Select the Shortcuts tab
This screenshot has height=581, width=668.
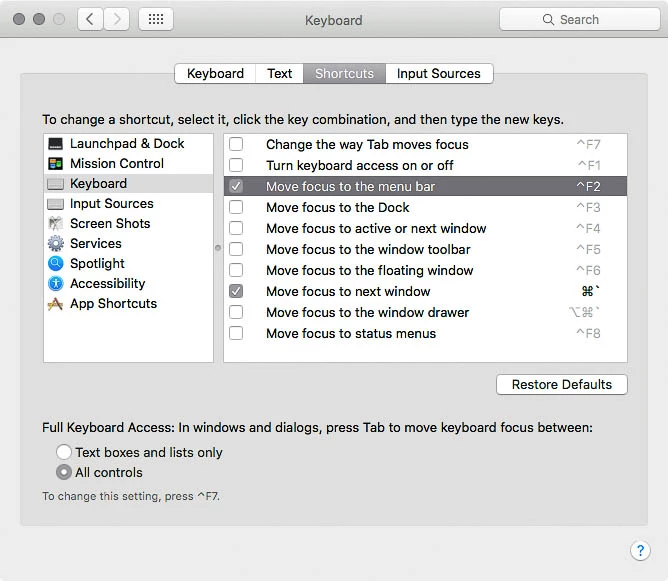pyautogui.click(x=344, y=74)
